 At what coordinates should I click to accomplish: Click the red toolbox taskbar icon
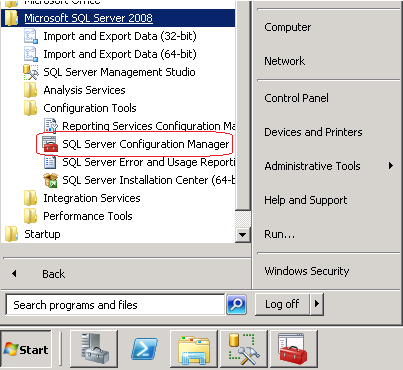[294, 349]
